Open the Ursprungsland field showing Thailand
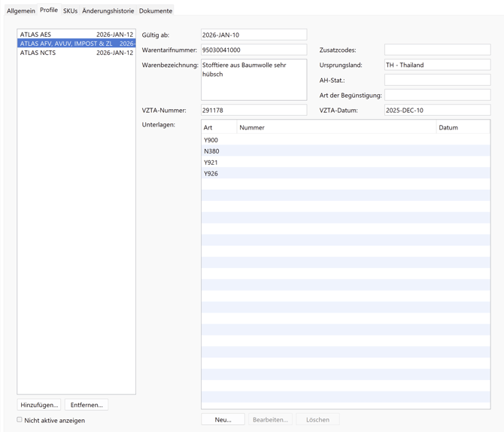504x432 pixels. [437, 65]
